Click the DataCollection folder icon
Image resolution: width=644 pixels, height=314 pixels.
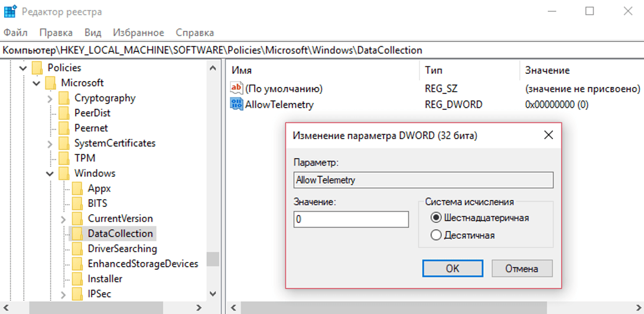coord(77,234)
